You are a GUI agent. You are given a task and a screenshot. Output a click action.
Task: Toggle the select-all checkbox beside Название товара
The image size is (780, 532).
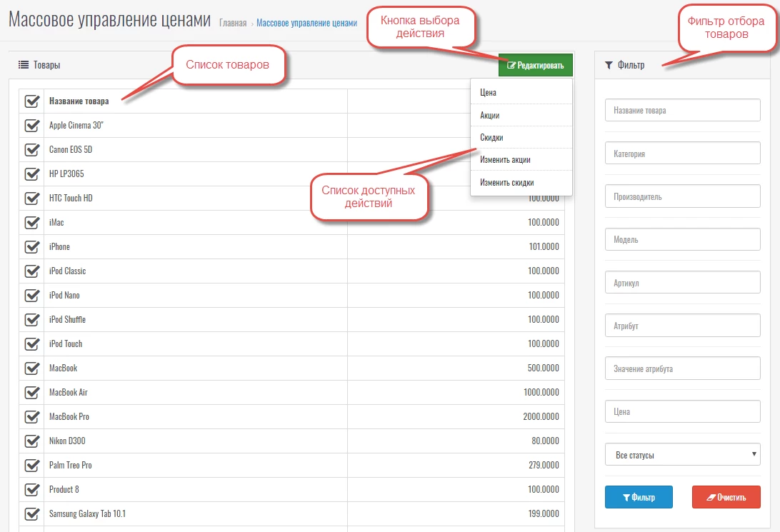31,101
